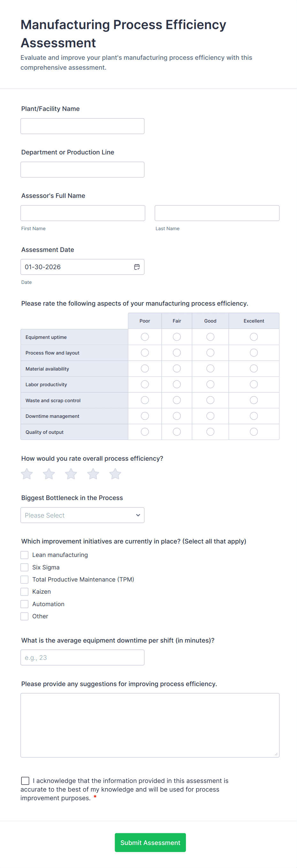Submit the assessment form
Viewport: 297px width, 868px height.
point(150,842)
